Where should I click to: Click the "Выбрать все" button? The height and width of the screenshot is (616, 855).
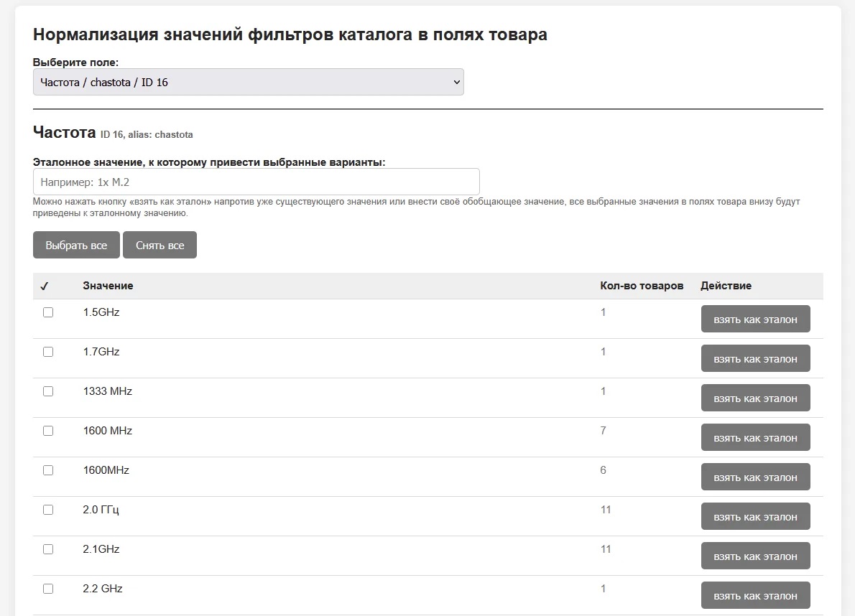(x=76, y=245)
